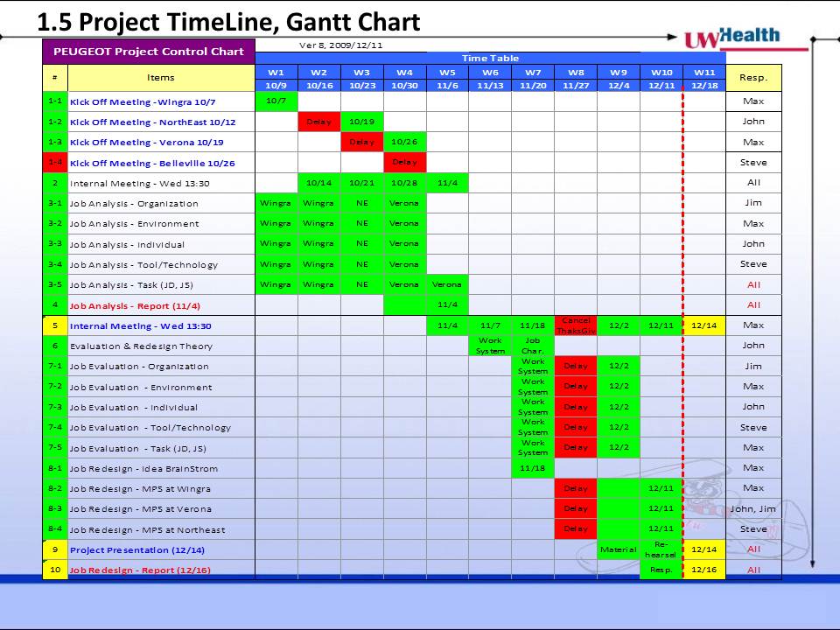
Task: Select the W11 week column header
Action: coord(704,73)
